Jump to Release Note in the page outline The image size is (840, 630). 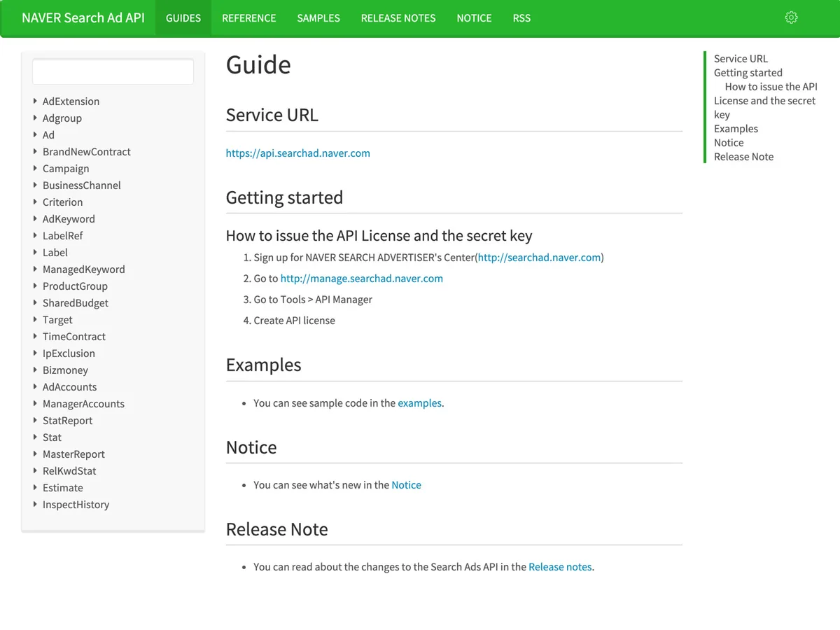743,157
